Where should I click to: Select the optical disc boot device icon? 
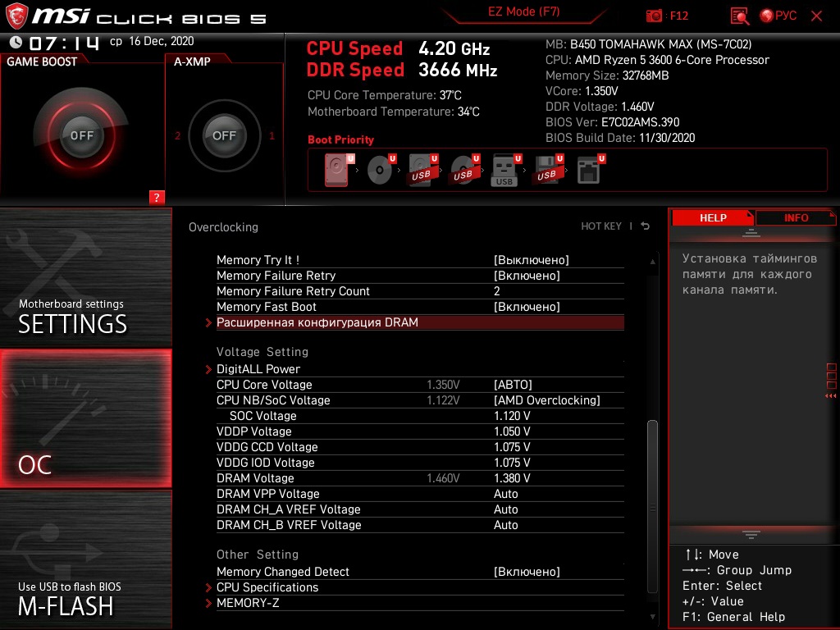pyautogui.click(x=381, y=171)
